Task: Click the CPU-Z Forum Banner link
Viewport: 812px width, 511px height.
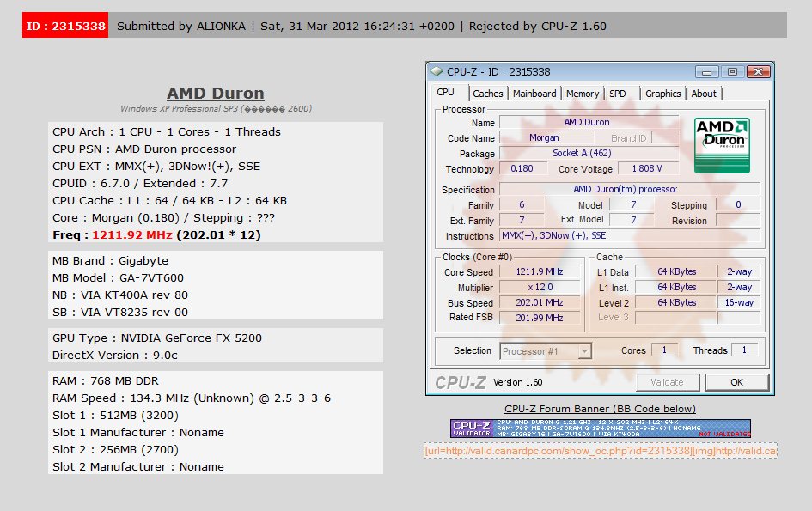Action: coord(600,409)
